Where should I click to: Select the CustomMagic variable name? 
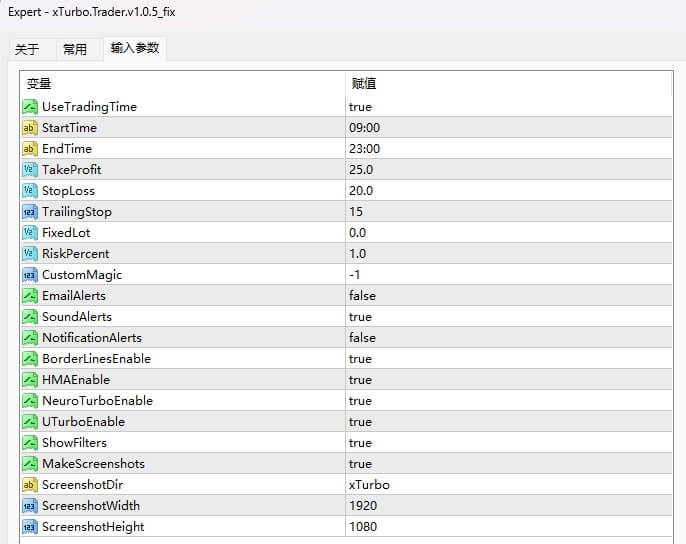coord(82,275)
